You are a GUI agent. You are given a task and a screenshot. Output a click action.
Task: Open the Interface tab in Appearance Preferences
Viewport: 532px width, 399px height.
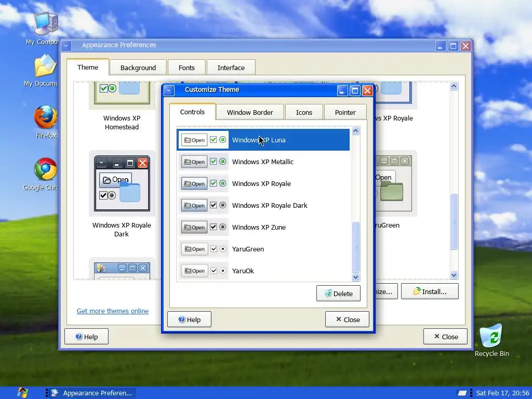point(231,68)
